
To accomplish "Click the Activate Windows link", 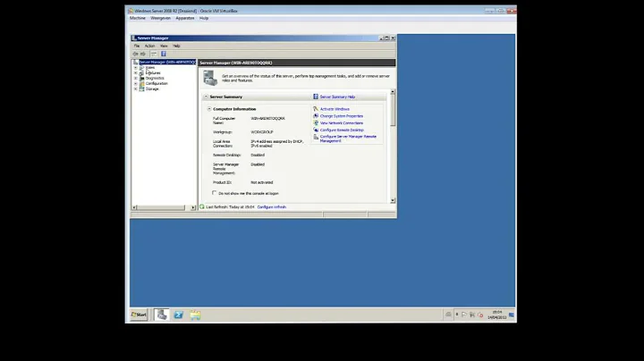I will 335,109.
